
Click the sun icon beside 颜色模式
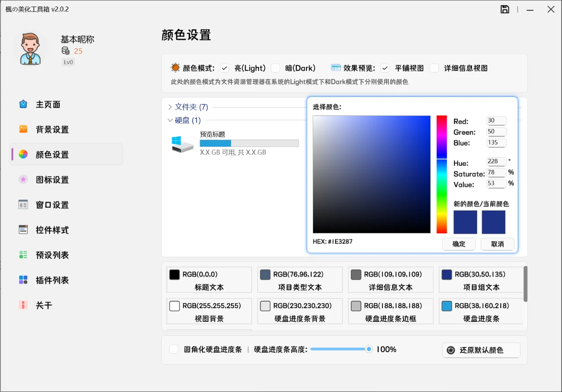(x=175, y=68)
